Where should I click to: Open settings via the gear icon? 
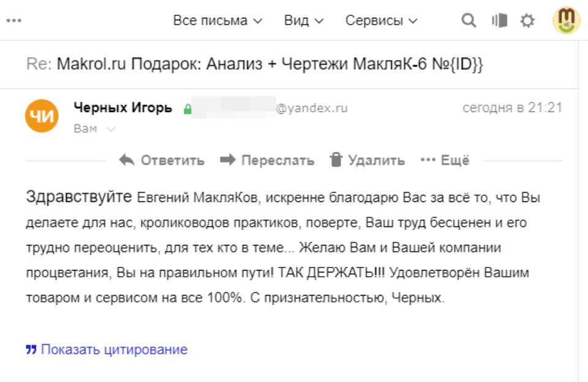point(527,21)
